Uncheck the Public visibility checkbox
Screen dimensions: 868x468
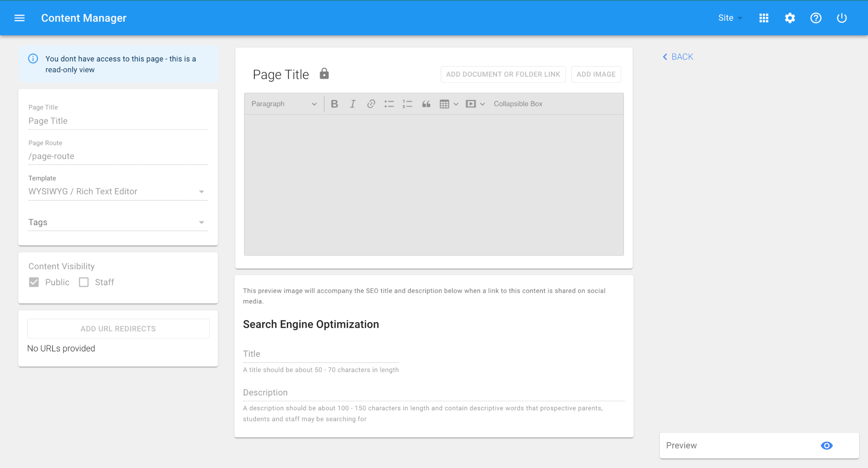click(x=34, y=282)
